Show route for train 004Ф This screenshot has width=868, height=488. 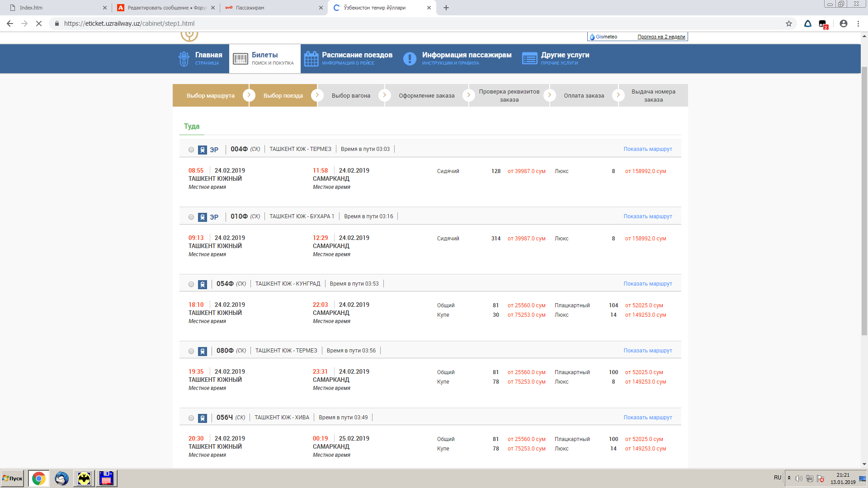(x=647, y=149)
